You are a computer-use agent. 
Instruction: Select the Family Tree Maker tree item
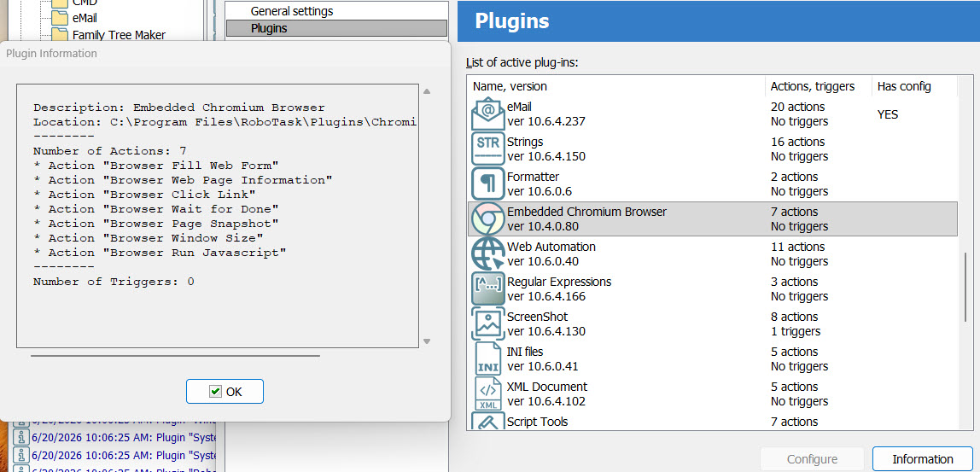click(x=119, y=35)
